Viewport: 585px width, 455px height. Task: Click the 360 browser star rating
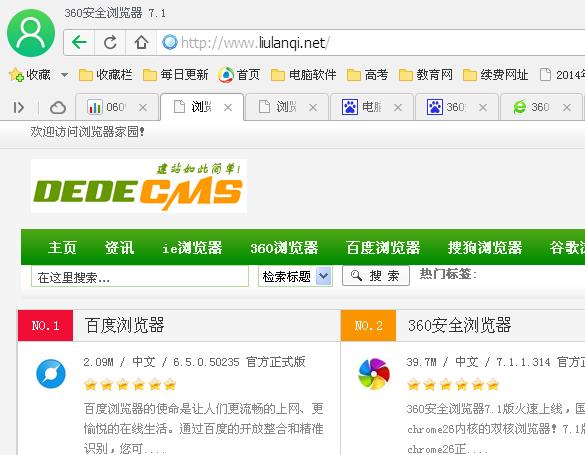point(453,384)
